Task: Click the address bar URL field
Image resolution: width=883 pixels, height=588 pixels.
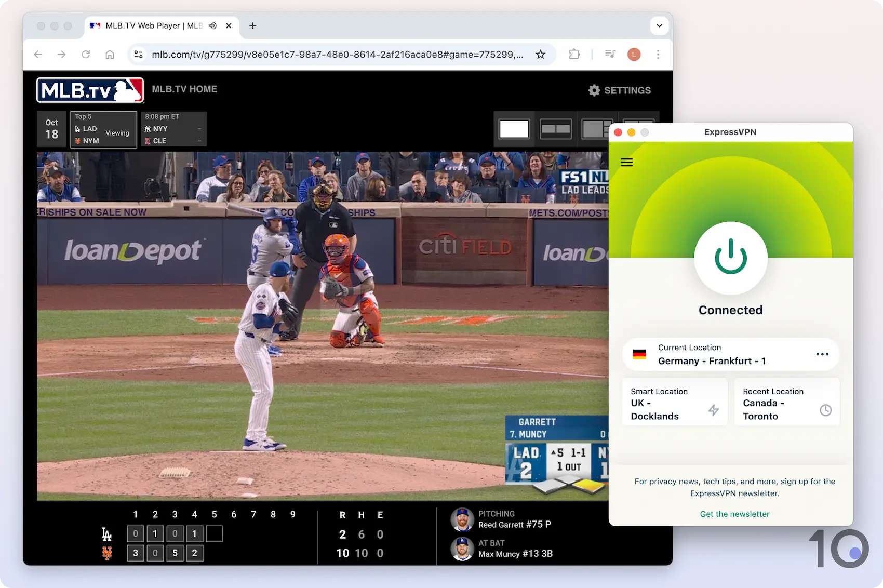Action: [x=338, y=55]
